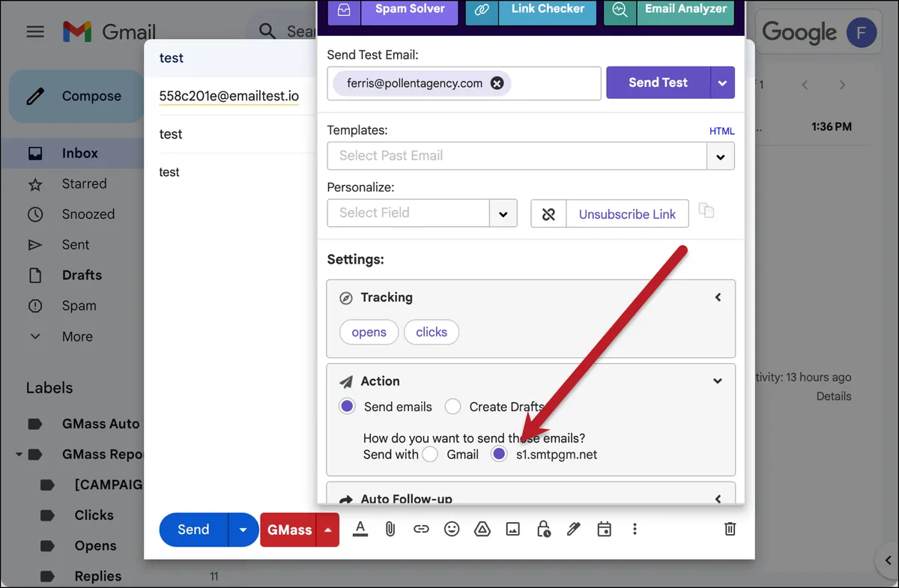Insert files using Google Drive icon

click(482, 529)
